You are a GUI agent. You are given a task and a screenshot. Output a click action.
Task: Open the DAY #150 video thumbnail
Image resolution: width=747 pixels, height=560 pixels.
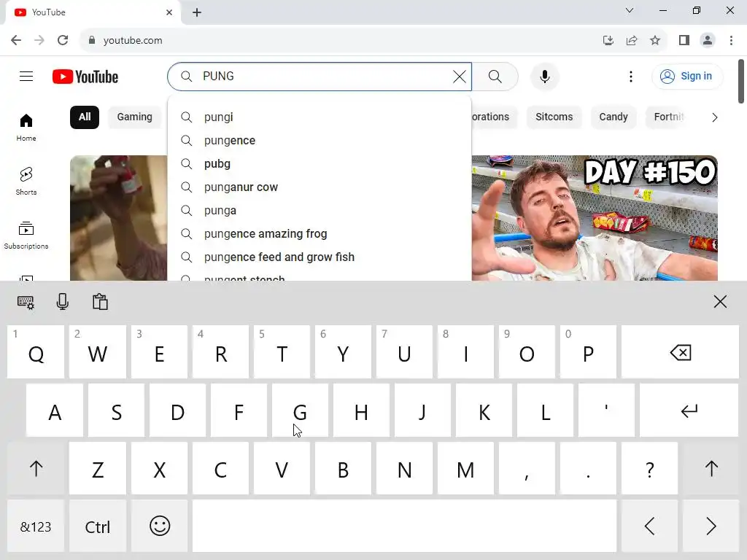595,218
